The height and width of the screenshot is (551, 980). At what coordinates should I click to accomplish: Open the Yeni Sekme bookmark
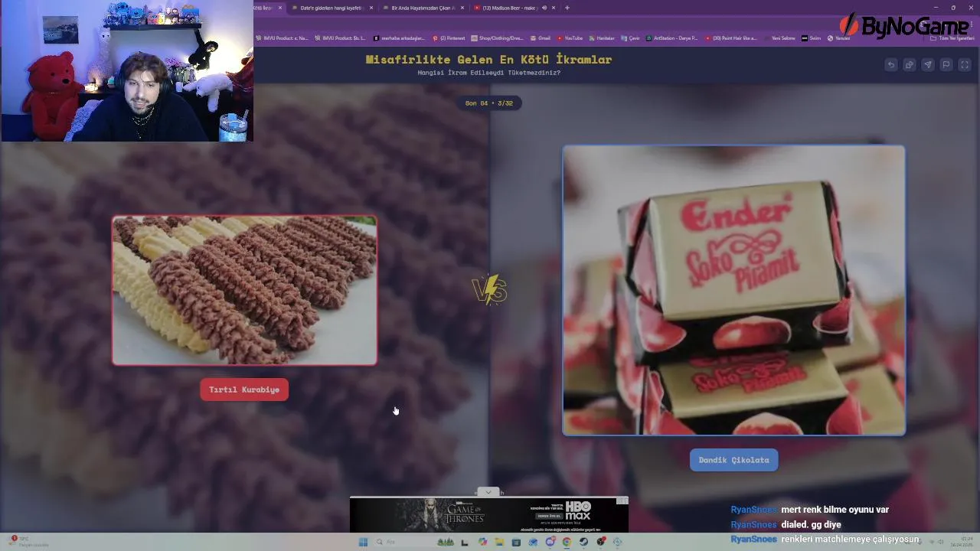[779, 38]
